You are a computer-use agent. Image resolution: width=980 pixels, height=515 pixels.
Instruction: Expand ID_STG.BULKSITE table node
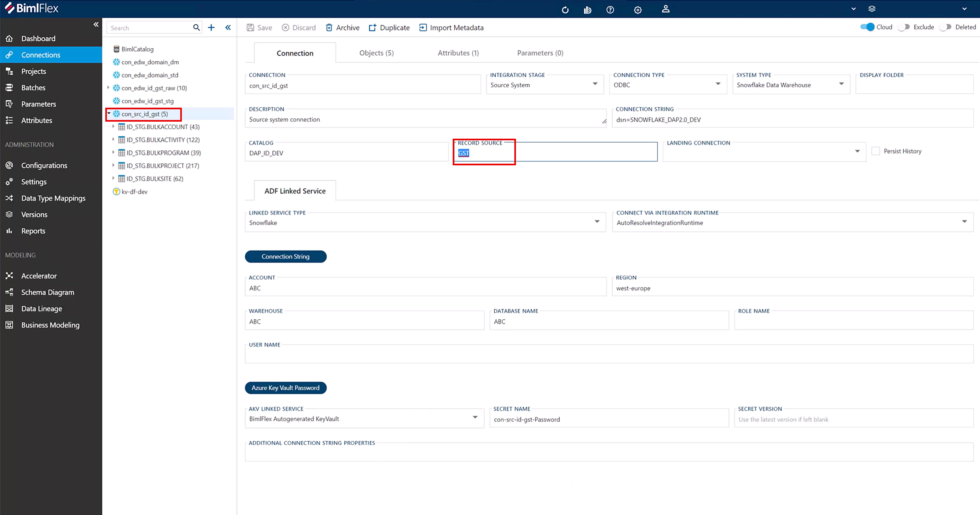(x=113, y=178)
